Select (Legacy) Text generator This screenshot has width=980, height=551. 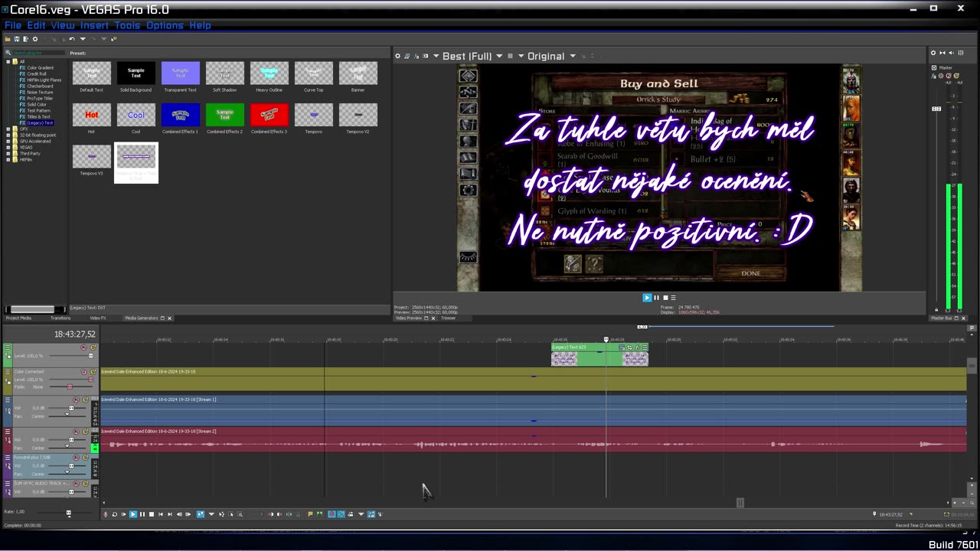(40, 123)
